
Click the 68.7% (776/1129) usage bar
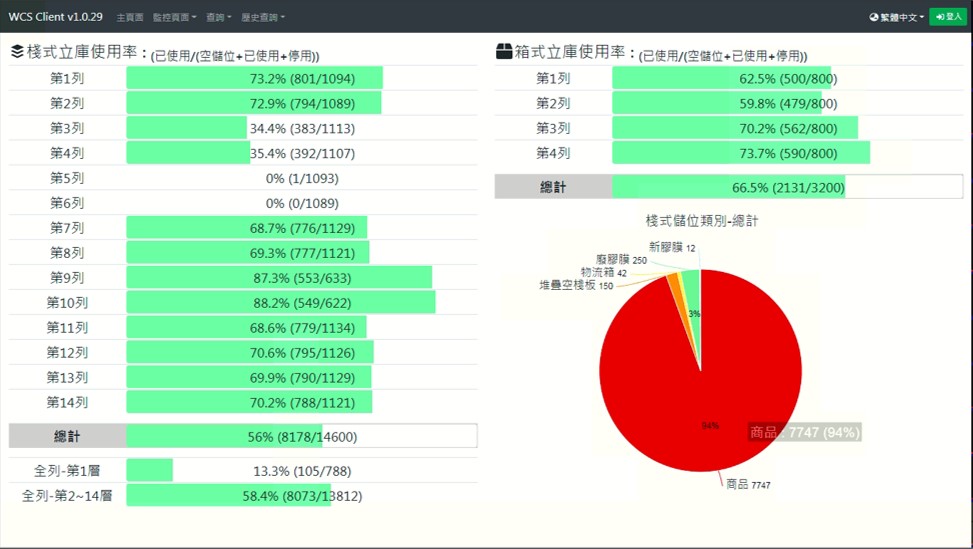click(x=247, y=228)
